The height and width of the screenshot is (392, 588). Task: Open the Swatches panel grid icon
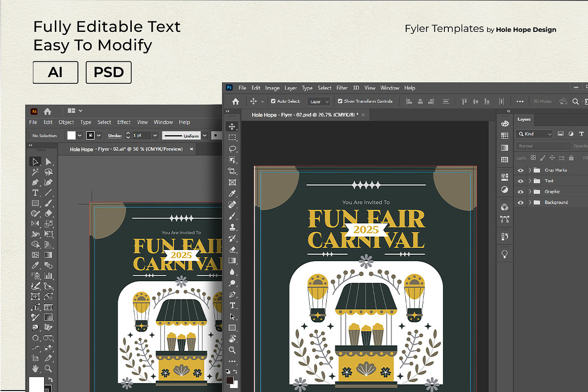(x=505, y=136)
